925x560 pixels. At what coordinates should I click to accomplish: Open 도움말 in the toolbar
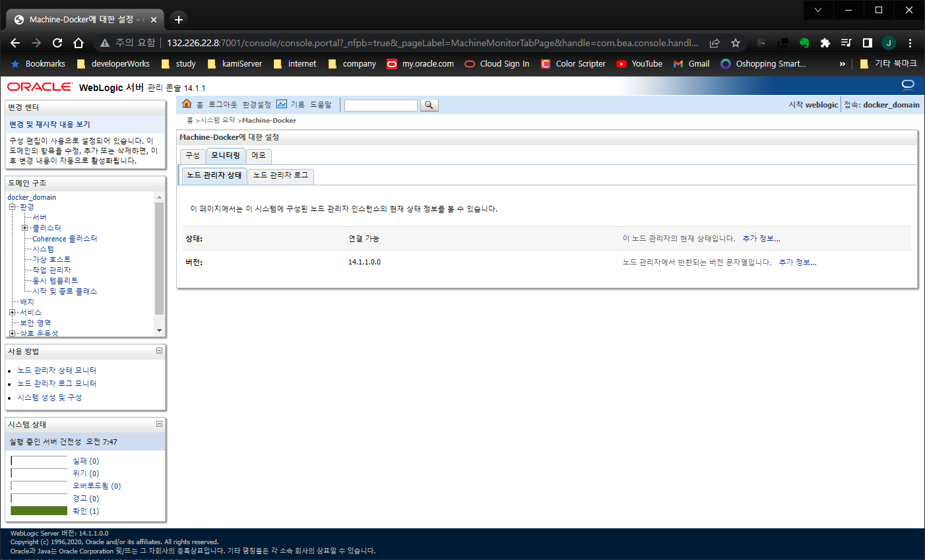[x=321, y=105]
